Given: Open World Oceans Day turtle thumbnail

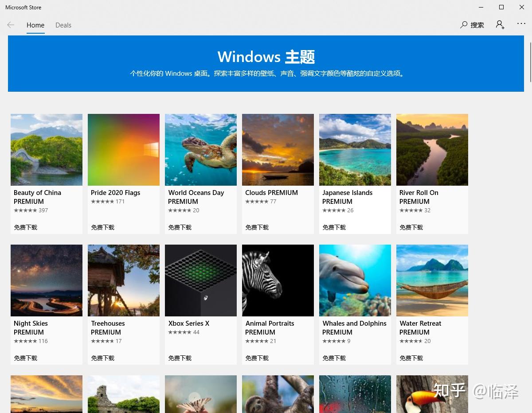Looking at the screenshot, I should click(201, 150).
